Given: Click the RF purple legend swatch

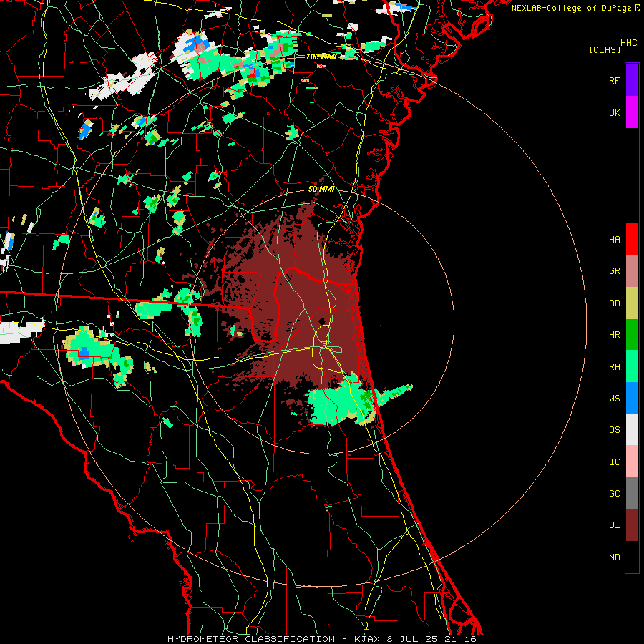Looking at the screenshot, I should pyautogui.click(x=632, y=80).
